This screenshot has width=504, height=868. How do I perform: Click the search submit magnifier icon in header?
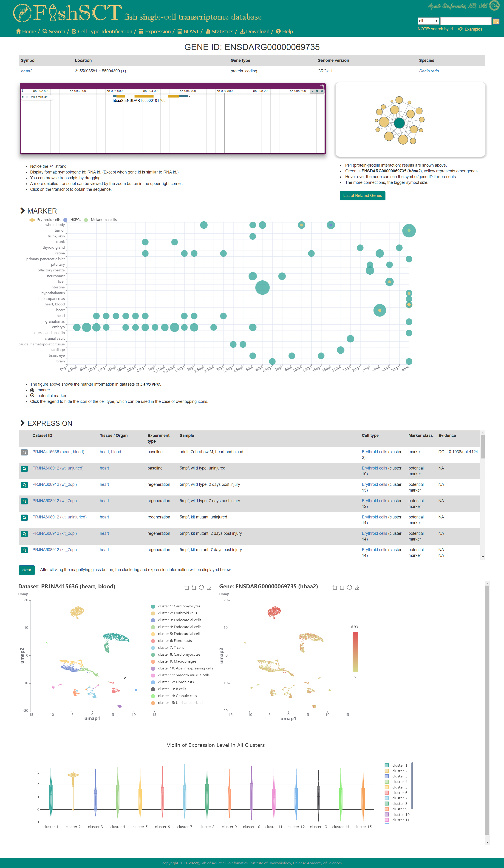496,21
